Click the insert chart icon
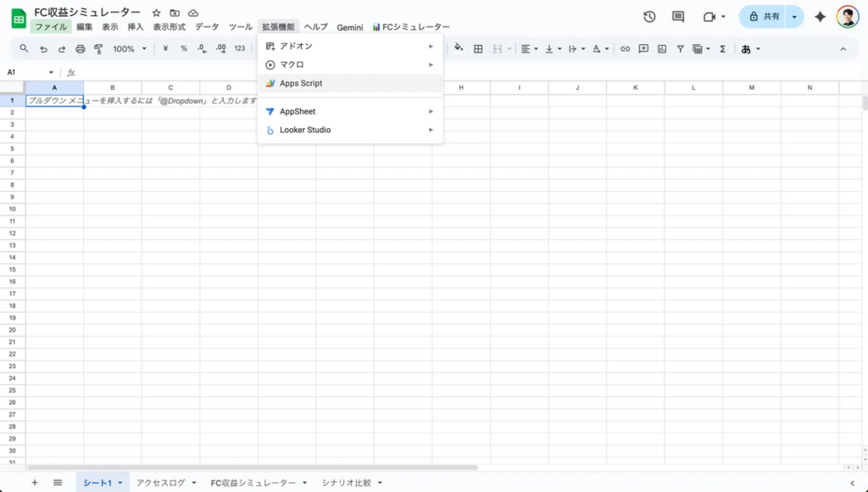 [661, 49]
